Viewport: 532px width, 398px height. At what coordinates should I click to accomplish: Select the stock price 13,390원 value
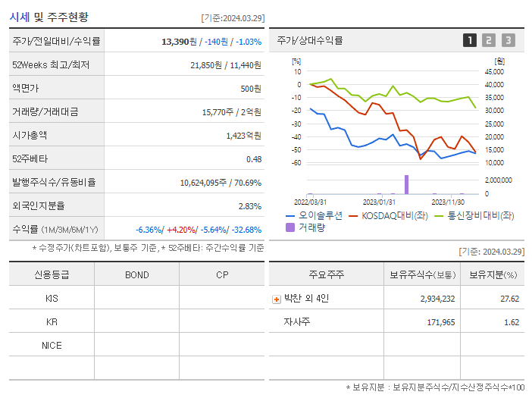179,42
